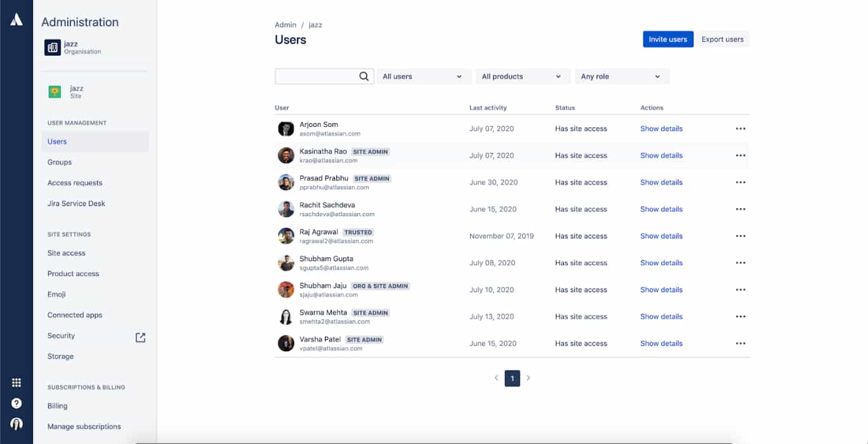Click the help question mark icon
Screen dimensions: 868x444
click(x=16, y=403)
